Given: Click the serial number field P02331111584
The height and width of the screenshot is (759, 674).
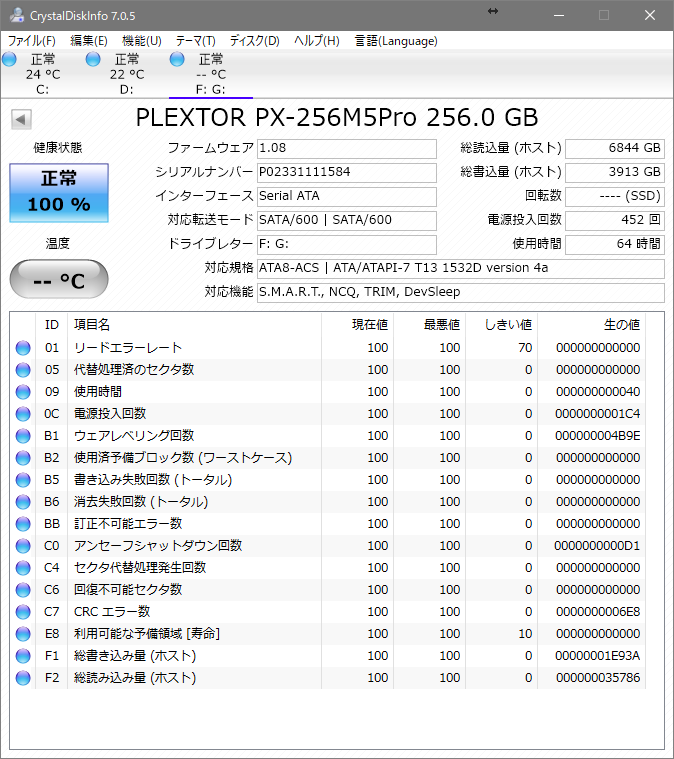Looking at the screenshot, I should [347, 172].
